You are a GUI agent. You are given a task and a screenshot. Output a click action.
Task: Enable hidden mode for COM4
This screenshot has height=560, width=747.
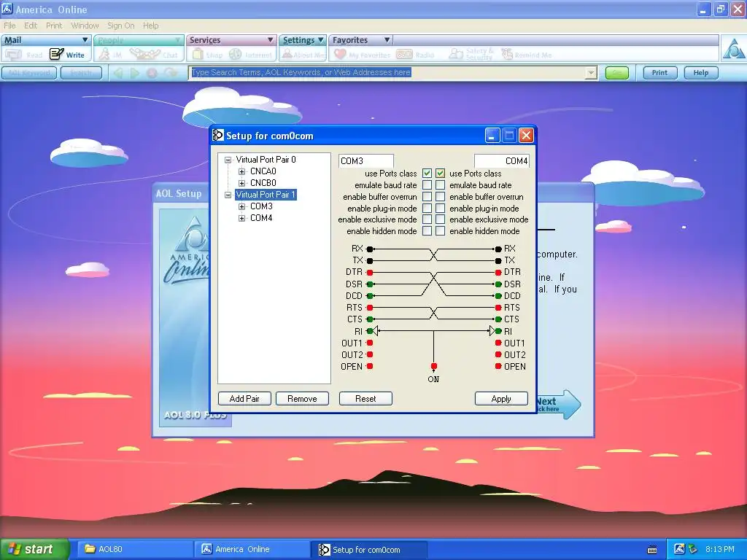440,231
